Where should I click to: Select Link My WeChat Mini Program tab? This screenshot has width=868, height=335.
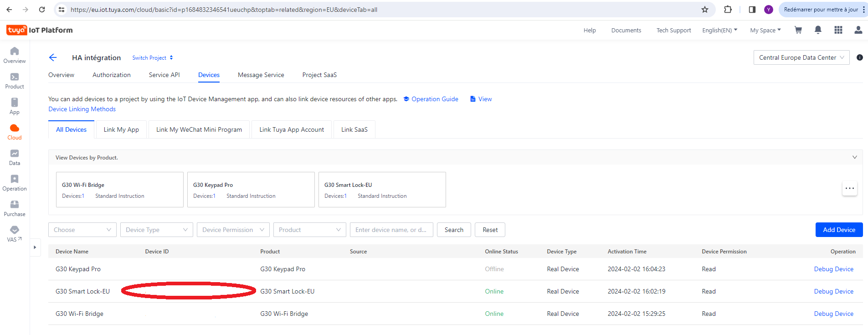tap(199, 129)
